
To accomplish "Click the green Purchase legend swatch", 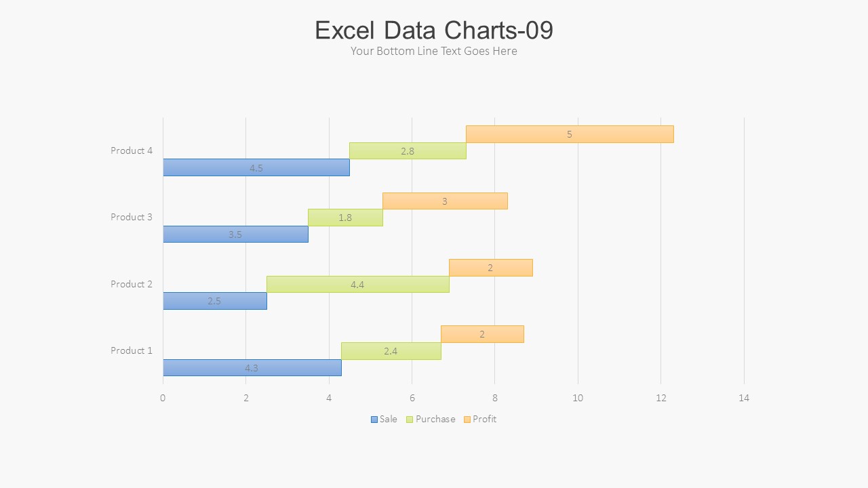I will pyautogui.click(x=410, y=420).
